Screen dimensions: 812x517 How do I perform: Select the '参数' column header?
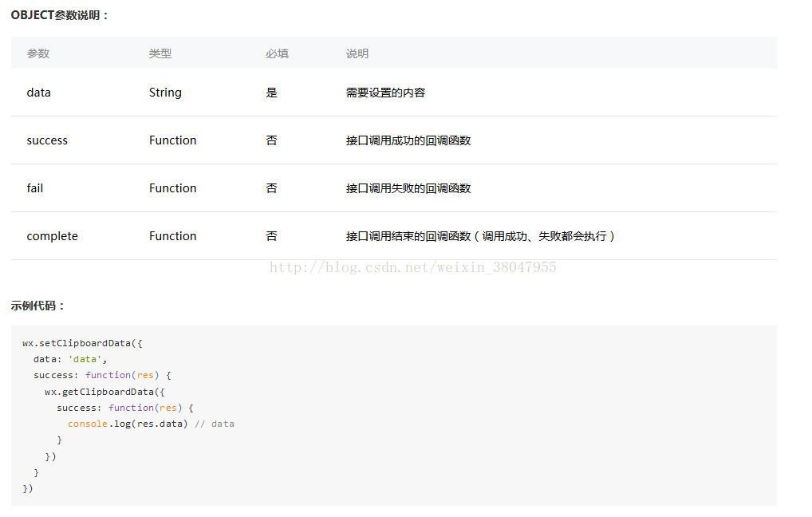coord(38,53)
